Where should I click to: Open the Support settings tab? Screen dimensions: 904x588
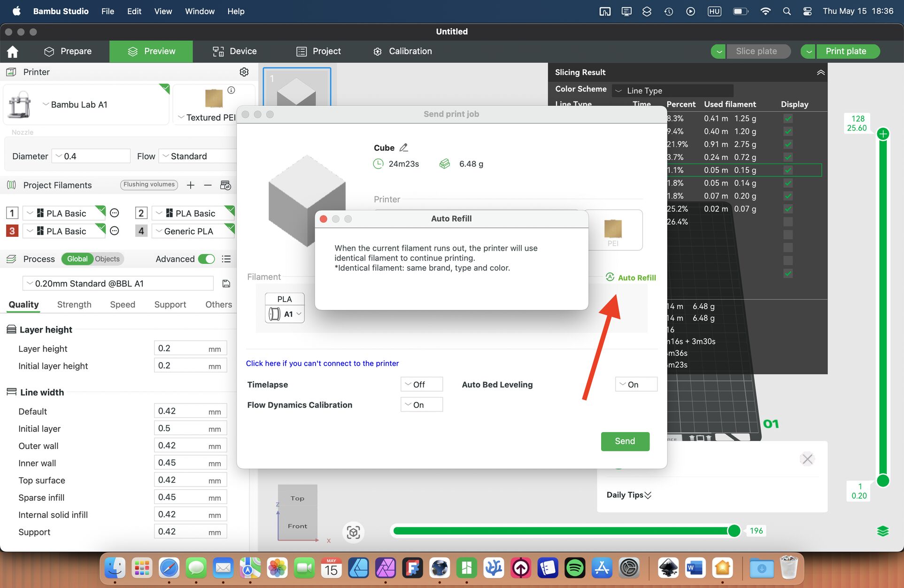(170, 304)
